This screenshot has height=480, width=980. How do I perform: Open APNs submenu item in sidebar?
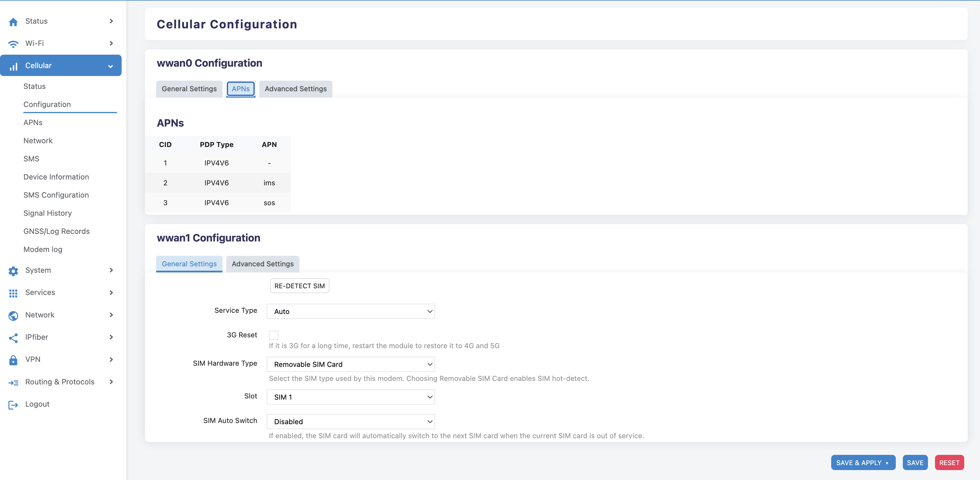(33, 122)
